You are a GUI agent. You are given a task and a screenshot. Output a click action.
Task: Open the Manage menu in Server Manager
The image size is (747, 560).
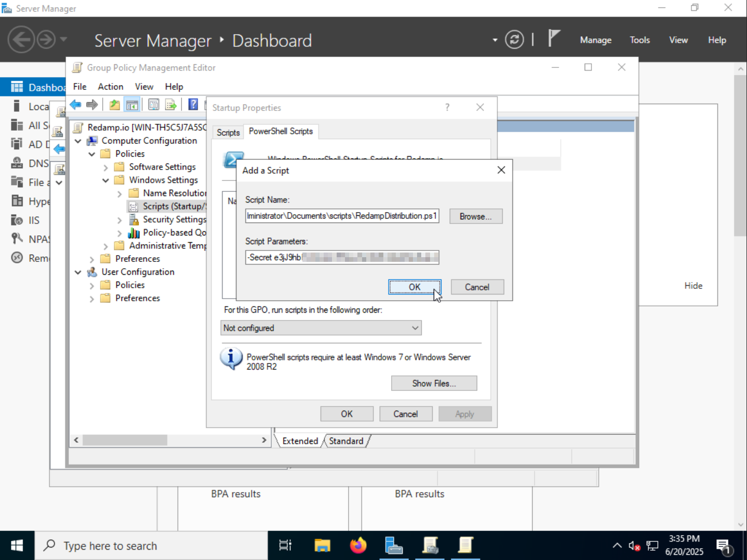(x=596, y=40)
